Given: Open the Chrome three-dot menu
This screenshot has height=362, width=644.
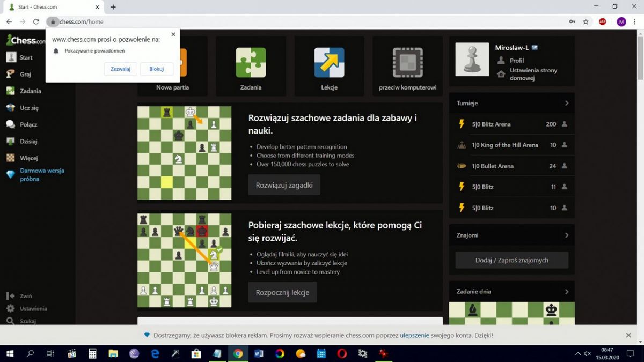Looking at the screenshot, I should point(635,21).
